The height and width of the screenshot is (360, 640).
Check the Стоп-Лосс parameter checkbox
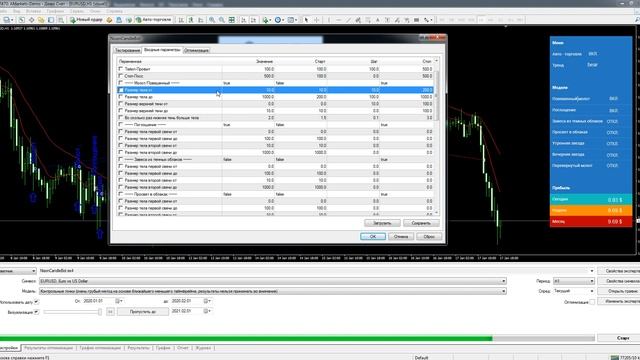click(120, 76)
